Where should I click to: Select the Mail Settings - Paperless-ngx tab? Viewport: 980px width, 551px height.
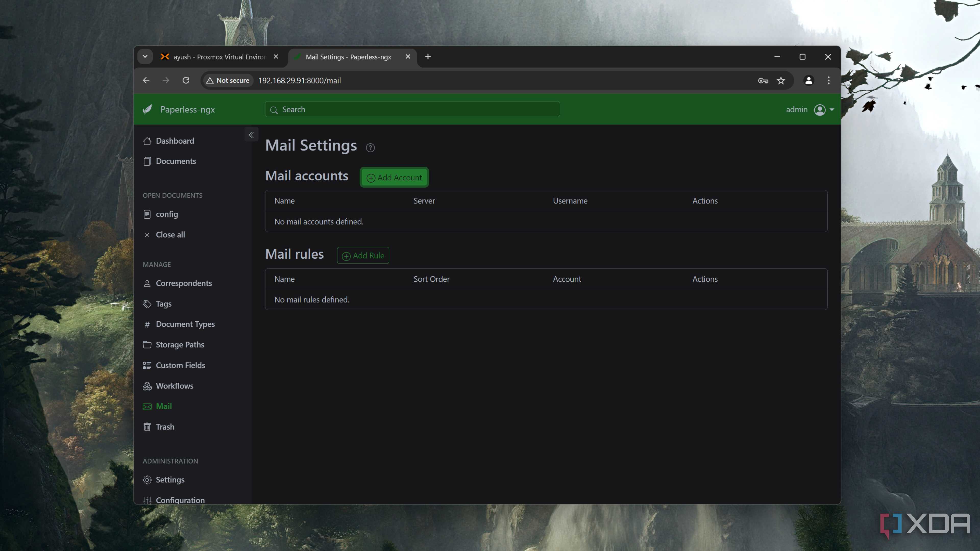click(x=348, y=57)
